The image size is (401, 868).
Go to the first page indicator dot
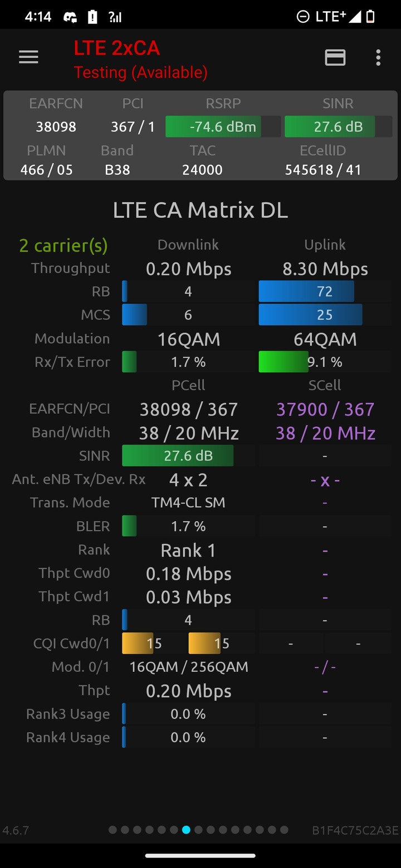[113, 830]
